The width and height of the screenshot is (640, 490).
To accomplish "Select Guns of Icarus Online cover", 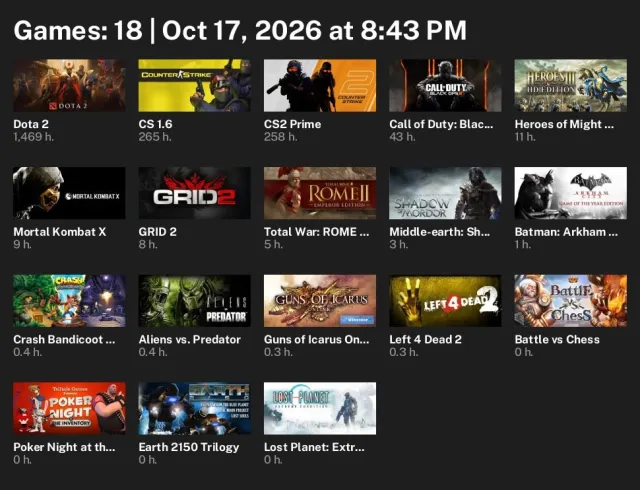I will (320, 301).
